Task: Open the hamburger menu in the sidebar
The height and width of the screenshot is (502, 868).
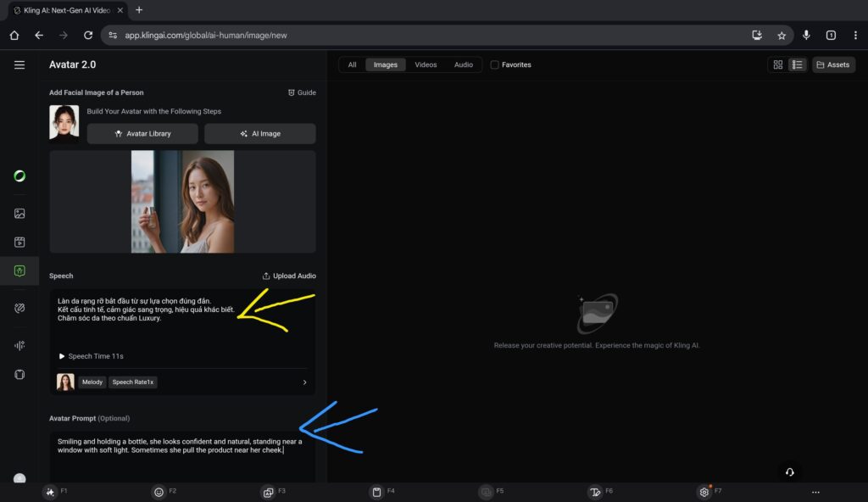Action: click(x=19, y=65)
